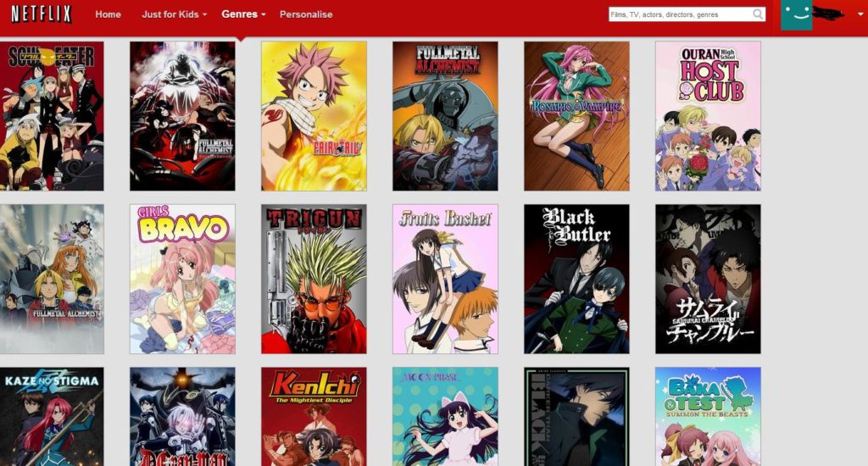Select the Girls Bravo poster
868x466 pixels.
point(182,279)
